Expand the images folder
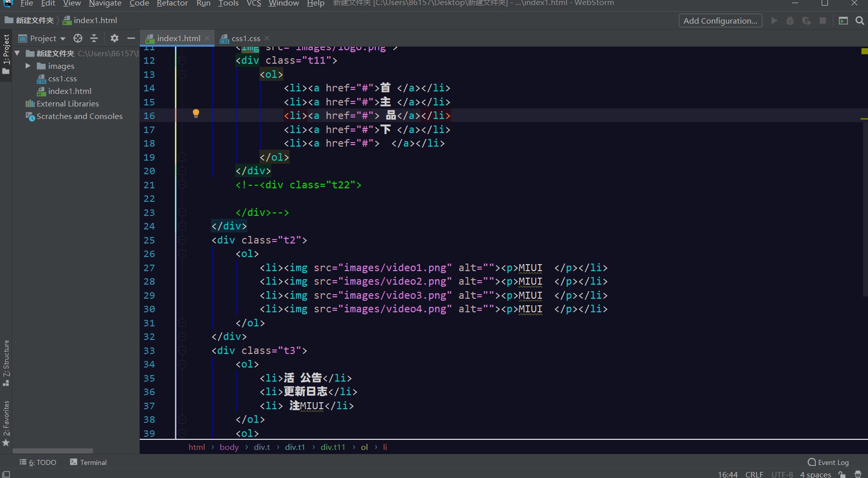Screen dimensions: 868x478 [x=28, y=66]
